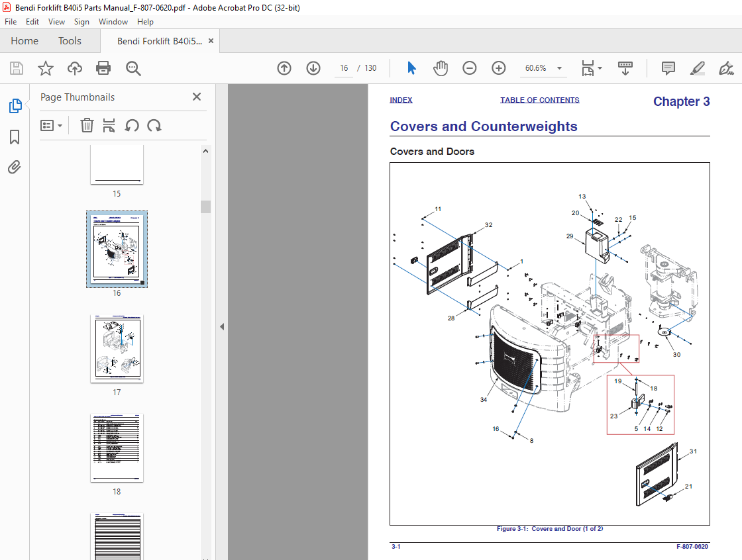Screen dimensions: 742x560
Task: Rotate page clockwise
Action: coord(154,125)
